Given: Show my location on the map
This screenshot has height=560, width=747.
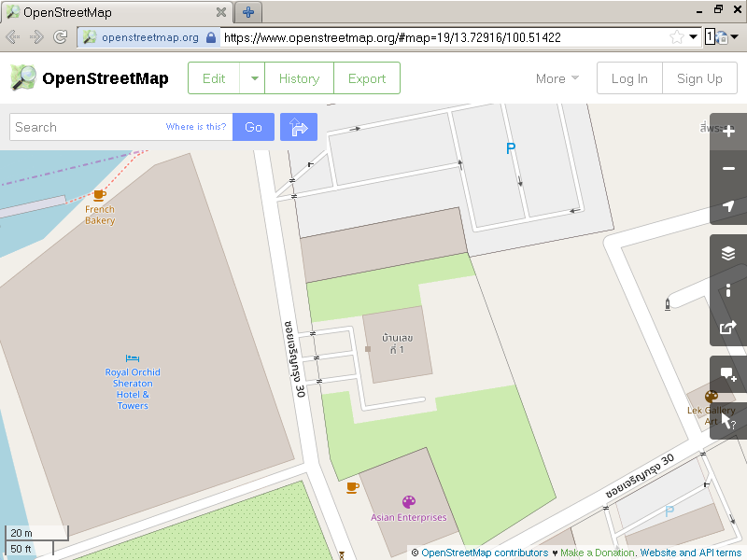Looking at the screenshot, I should point(728,206).
